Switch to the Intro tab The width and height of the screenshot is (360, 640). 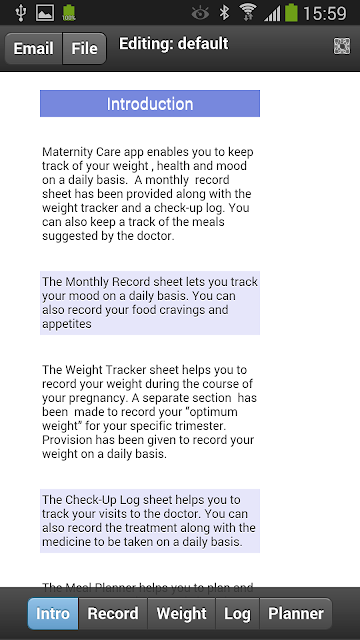(x=53, y=613)
